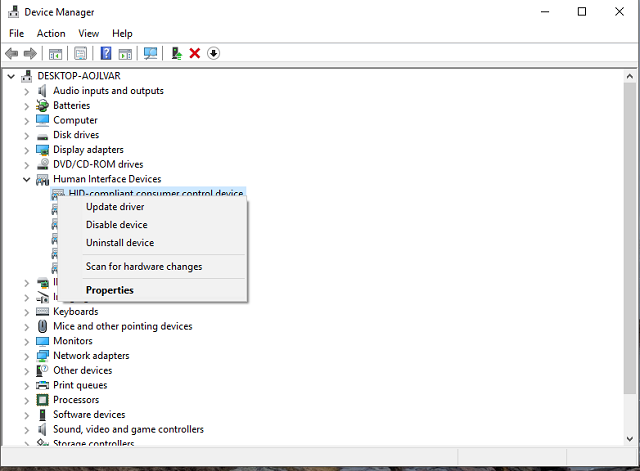640x471 pixels.
Task: Click the red X Uninstall device icon
Action: point(195,53)
